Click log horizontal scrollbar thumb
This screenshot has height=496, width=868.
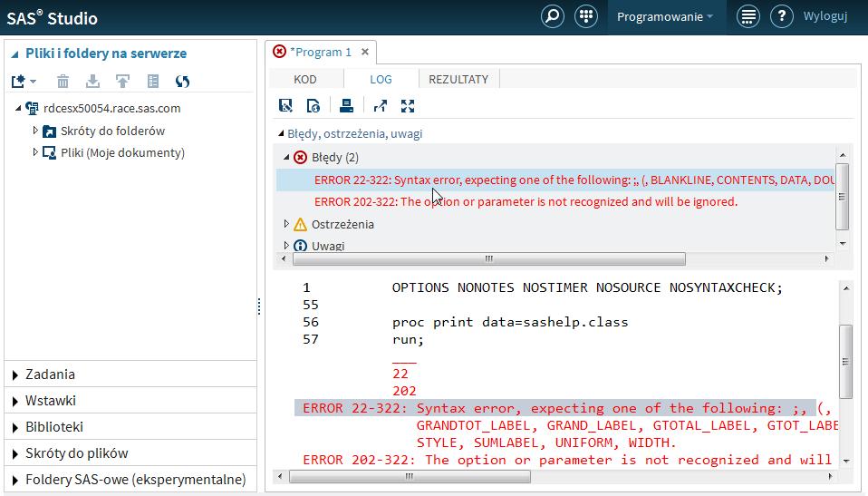point(410,477)
